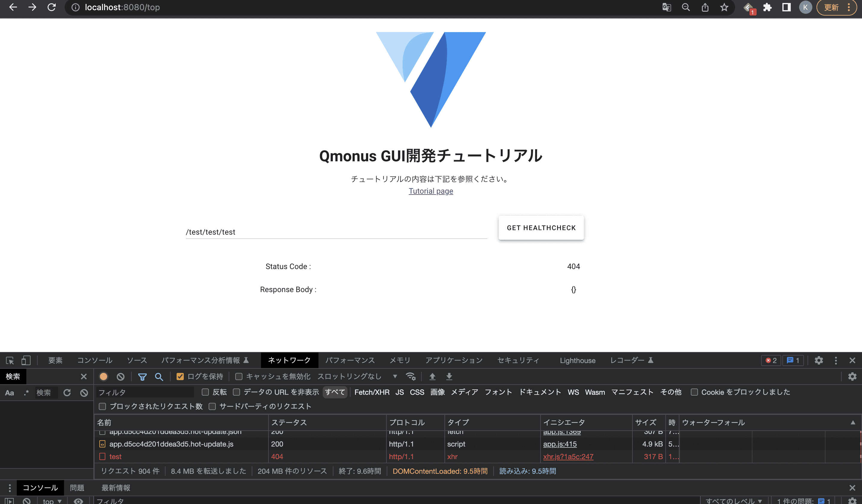
Task: Toggle the network filter funnel icon
Action: pos(142,377)
